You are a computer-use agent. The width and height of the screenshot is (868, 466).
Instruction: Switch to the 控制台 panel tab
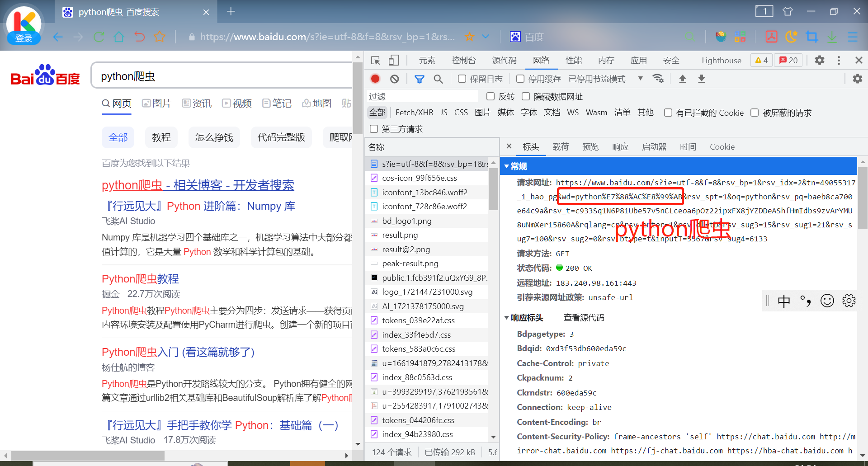coord(463,61)
